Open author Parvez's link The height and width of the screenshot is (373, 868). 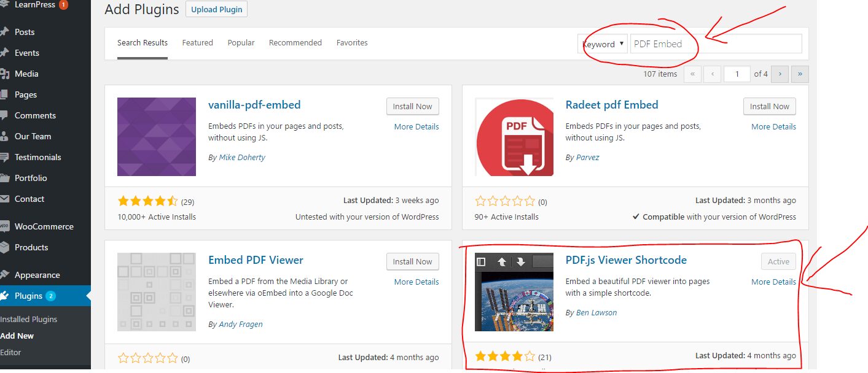[587, 158]
